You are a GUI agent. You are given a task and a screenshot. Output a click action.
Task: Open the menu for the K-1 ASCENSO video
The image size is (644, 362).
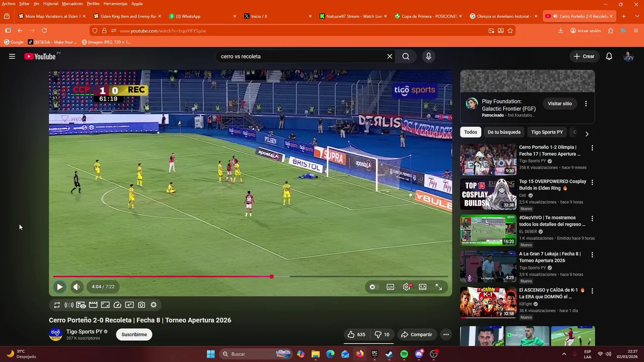[592, 291]
